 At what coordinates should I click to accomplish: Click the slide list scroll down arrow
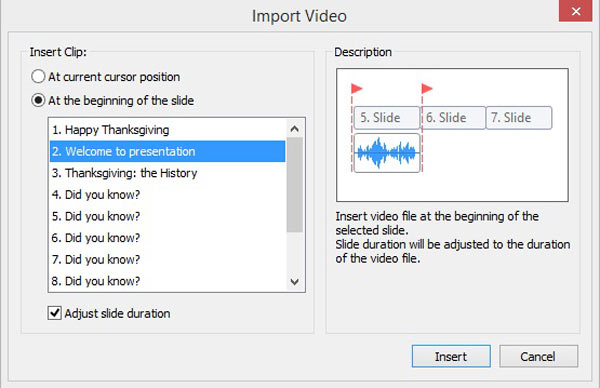tap(294, 282)
